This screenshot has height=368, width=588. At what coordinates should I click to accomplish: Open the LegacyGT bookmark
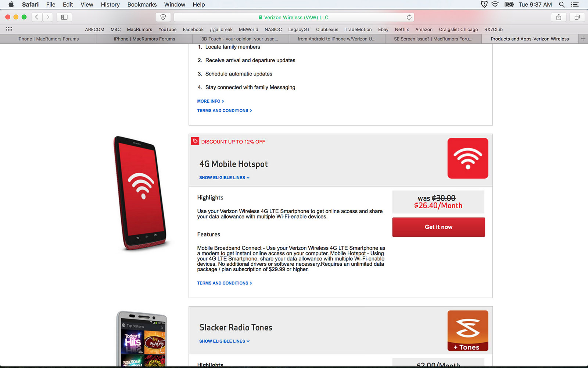(299, 29)
